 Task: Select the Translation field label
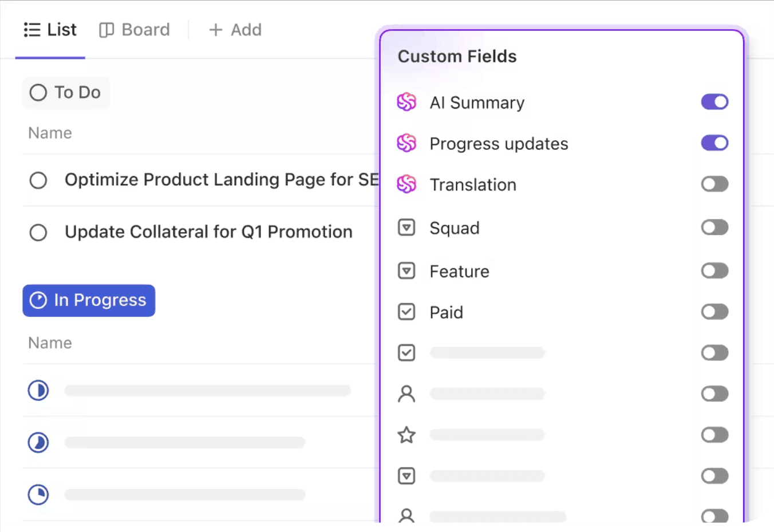pyautogui.click(x=473, y=185)
